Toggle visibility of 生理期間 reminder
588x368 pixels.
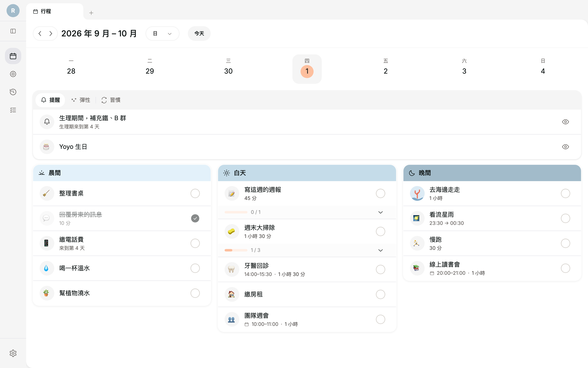pyautogui.click(x=565, y=122)
